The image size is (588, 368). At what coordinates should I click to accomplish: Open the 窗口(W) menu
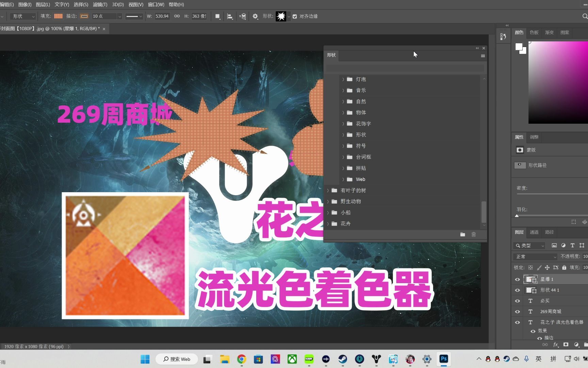(x=156, y=4)
